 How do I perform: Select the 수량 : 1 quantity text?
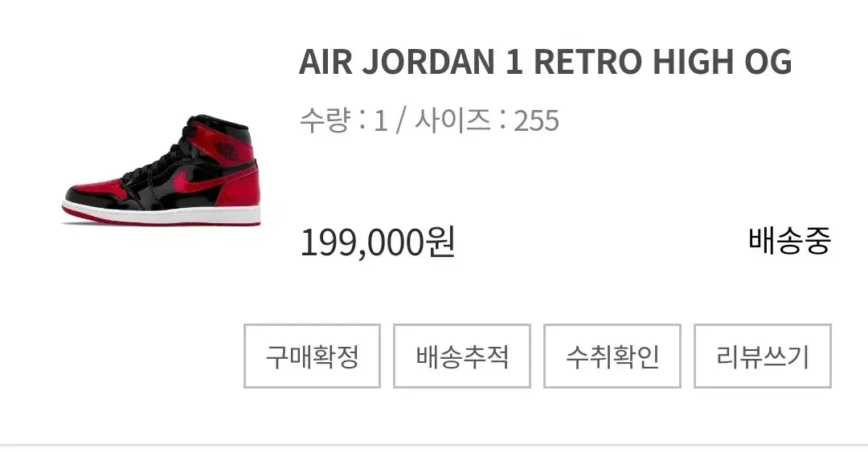[343, 120]
